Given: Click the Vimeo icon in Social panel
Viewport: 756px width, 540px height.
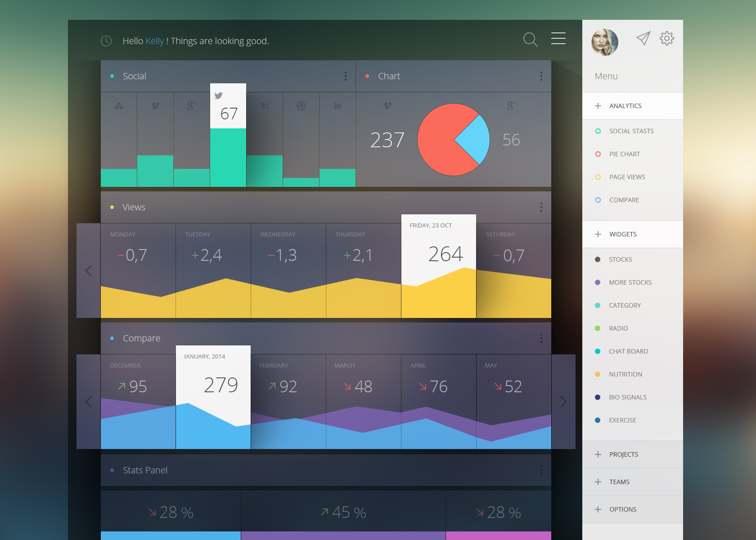Looking at the screenshot, I should pyautogui.click(x=155, y=106).
